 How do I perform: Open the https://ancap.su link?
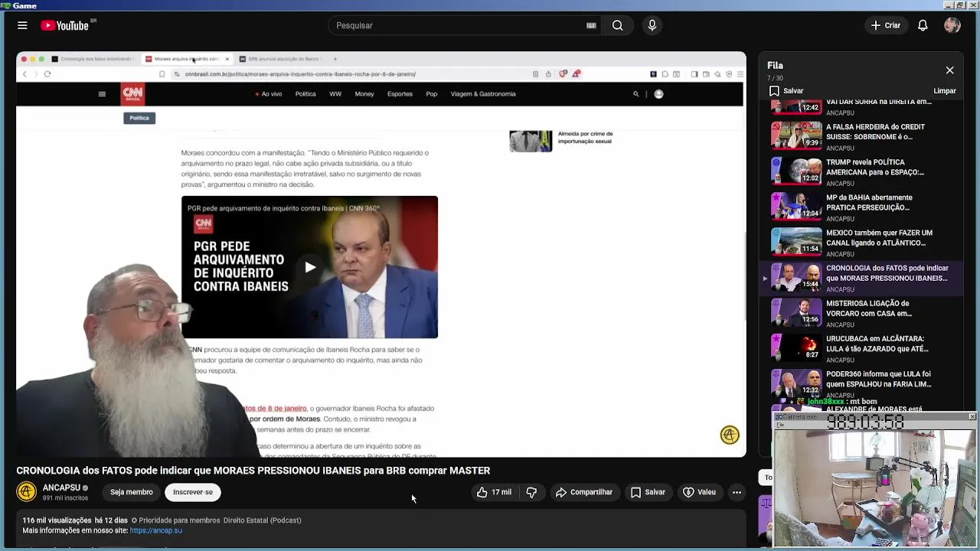click(156, 530)
